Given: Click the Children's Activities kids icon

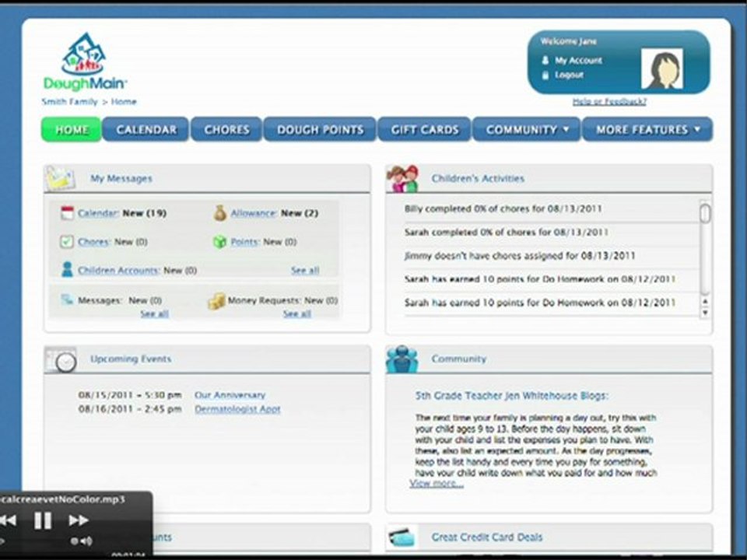Looking at the screenshot, I should [403, 179].
